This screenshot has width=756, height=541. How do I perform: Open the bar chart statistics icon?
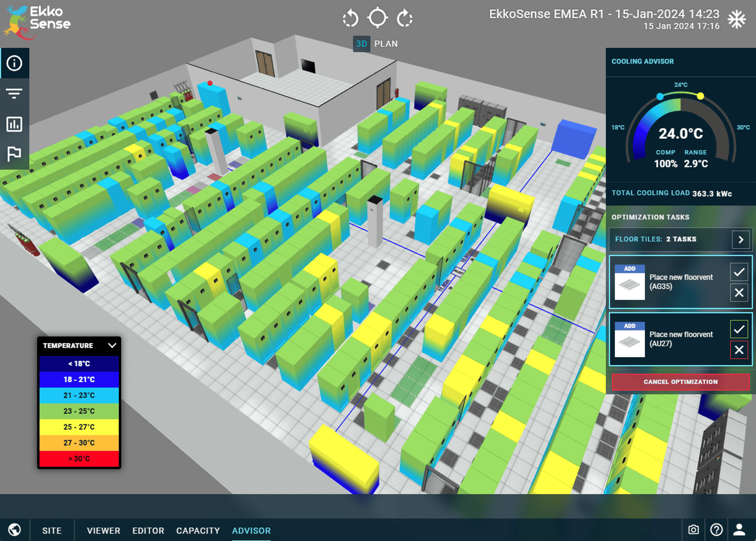click(x=14, y=124)
